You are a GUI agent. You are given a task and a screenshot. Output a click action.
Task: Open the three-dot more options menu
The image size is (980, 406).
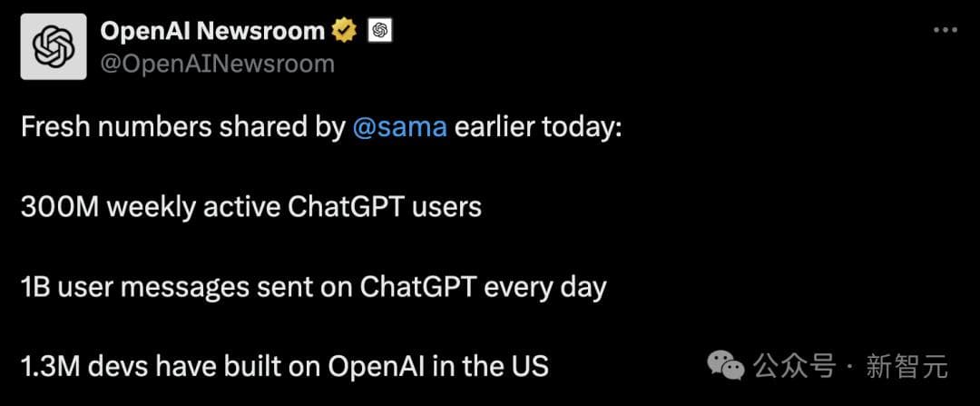pyautogui.click(x=946, y=31)
